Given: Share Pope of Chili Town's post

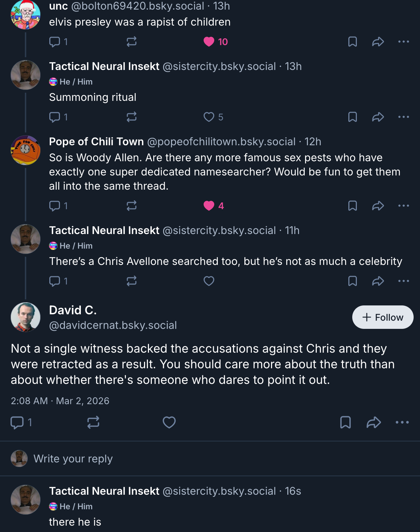Looking at the screenshot, I should [378, 206].
